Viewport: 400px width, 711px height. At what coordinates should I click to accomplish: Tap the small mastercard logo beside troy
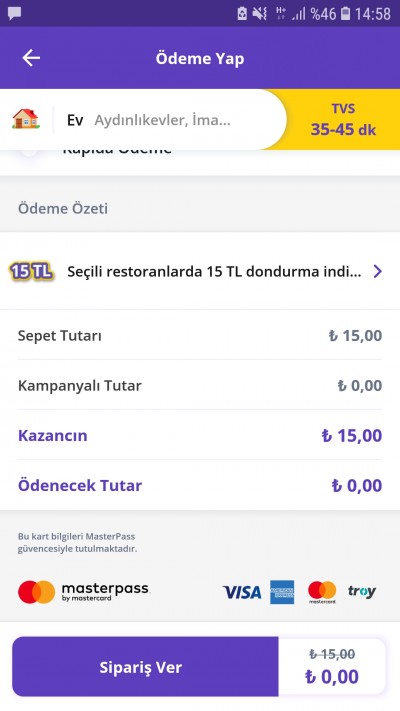coord(322,592)
